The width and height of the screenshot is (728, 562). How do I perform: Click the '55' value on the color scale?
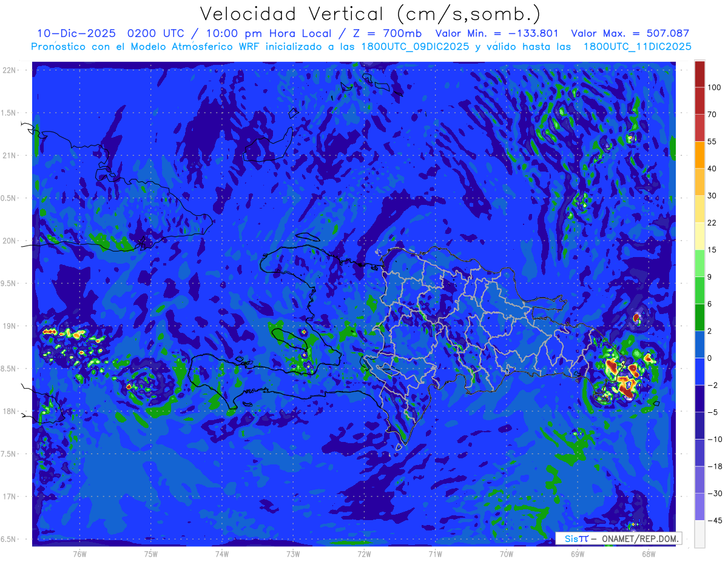712,141
